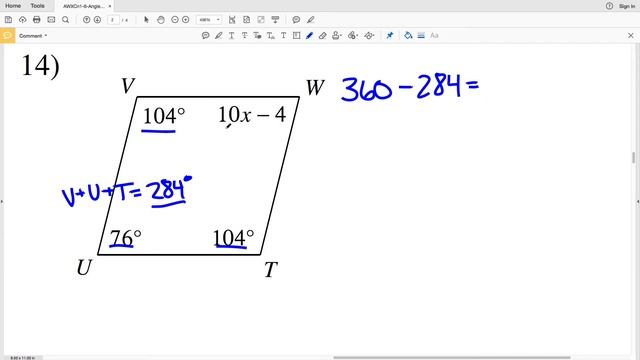640x360 pixels.
Task: Open the Home tab
Action: [x=13, y=6]
